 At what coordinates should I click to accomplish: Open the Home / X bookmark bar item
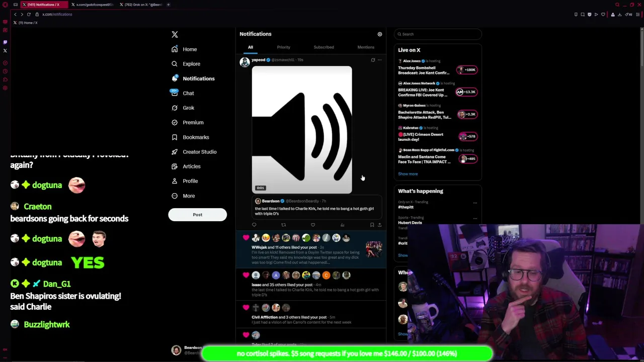point(25,23)
